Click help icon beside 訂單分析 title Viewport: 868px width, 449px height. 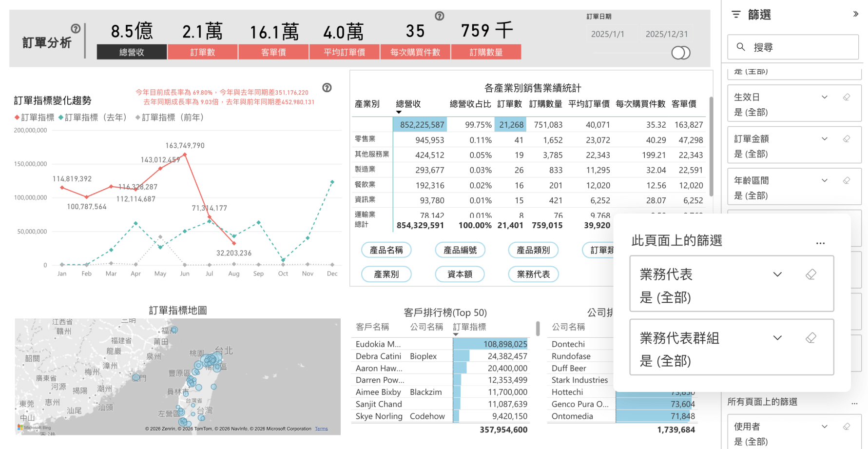tap(76, 29)
